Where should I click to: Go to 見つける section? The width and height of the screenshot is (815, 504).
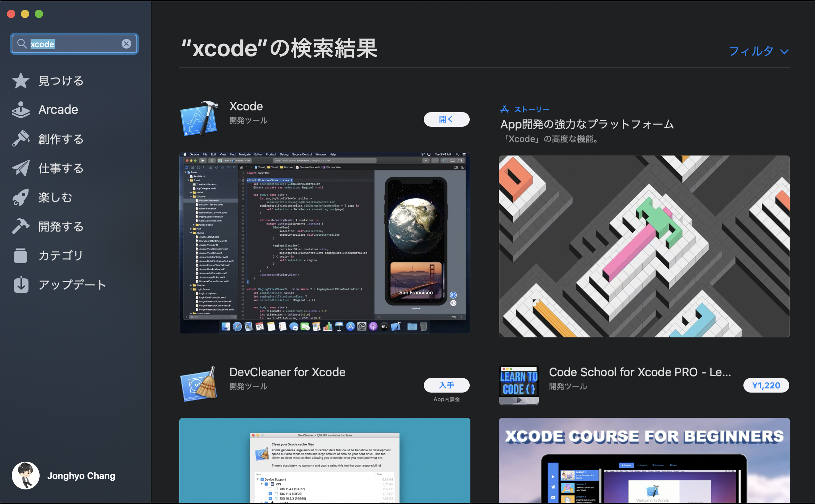pos(61,81)
